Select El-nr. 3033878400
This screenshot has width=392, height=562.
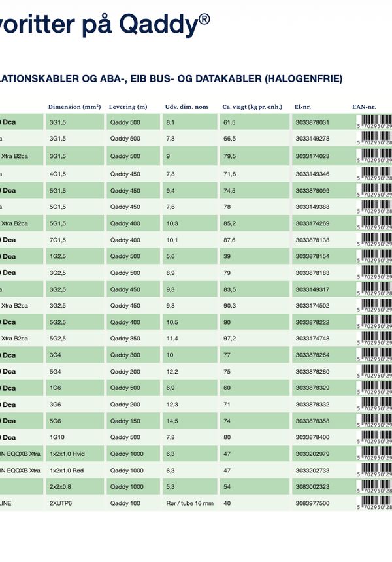pos(312,437)
